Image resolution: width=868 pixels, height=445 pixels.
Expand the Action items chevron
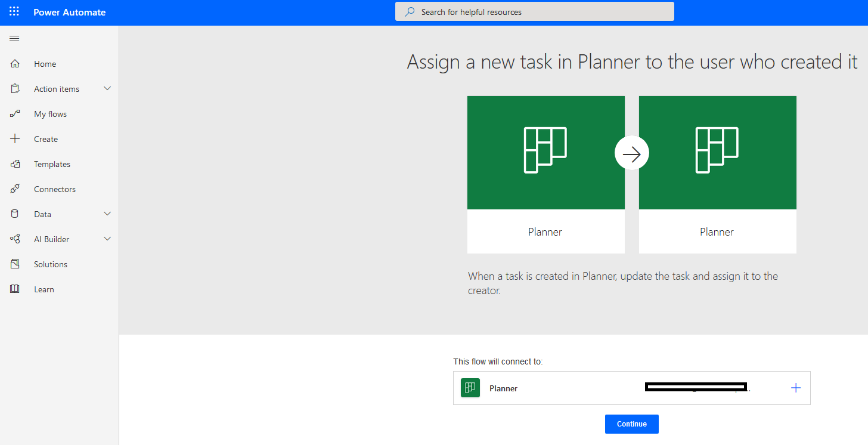pyautogui.click(x=107, y=88)
